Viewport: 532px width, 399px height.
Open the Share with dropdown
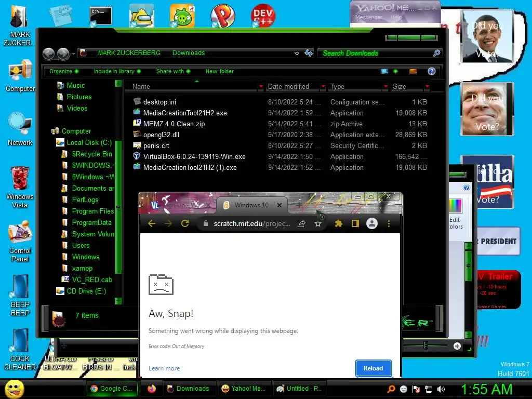[173, 71]
